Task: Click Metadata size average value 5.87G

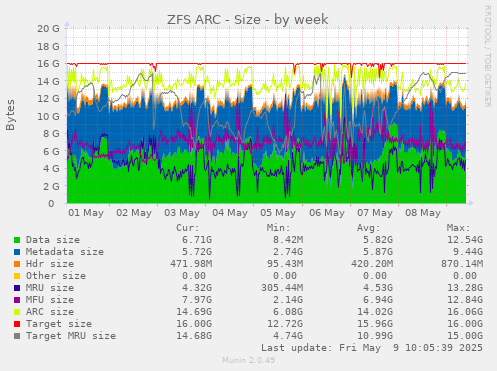Action: coord(378,252)
